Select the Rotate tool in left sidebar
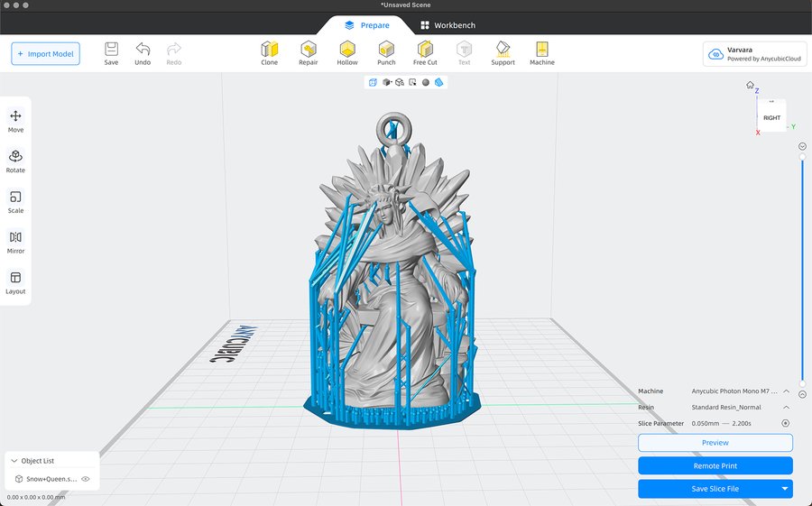The image size is (812, 506). click(x=15, y=161)
